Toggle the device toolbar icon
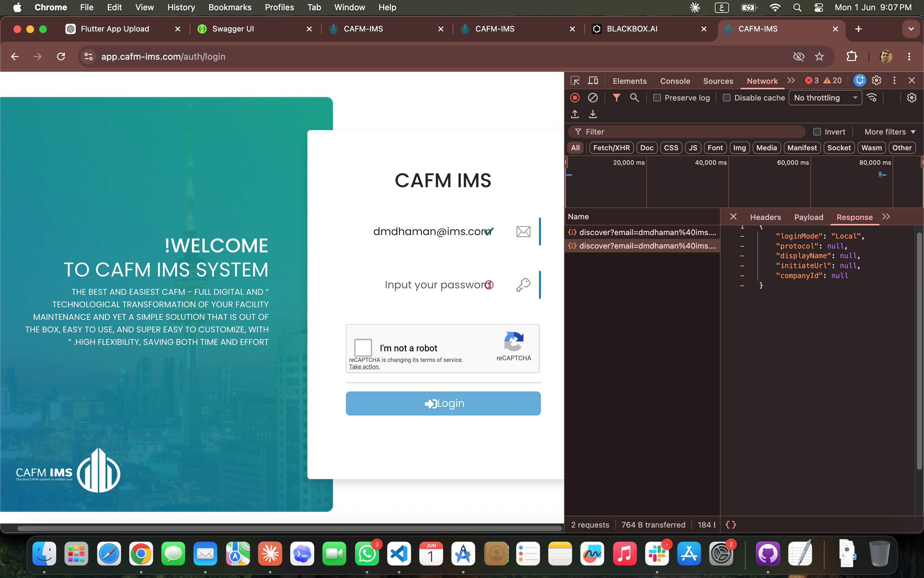The height and width of the screenshot is (578, 924). (593, 81)
